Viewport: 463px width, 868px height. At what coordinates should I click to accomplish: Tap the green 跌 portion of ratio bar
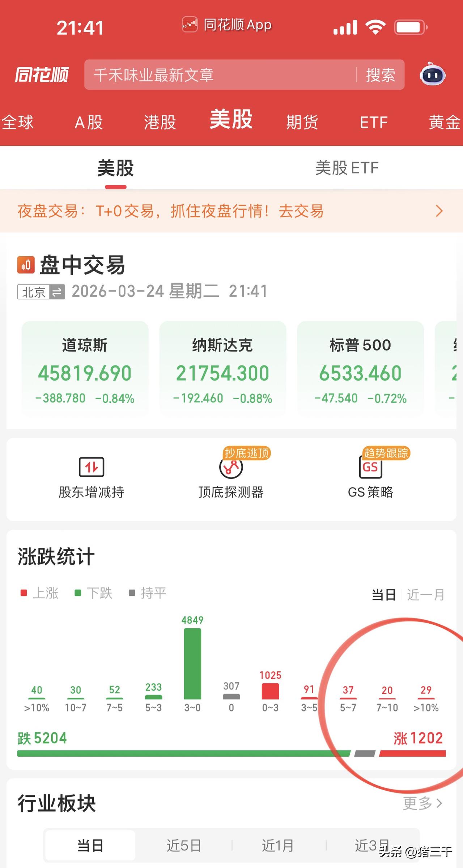tap(184, 753)
